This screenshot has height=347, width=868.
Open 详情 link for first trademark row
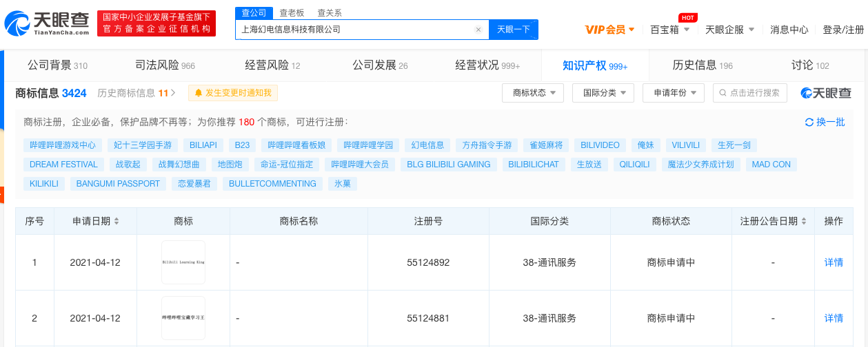point(834,262)
